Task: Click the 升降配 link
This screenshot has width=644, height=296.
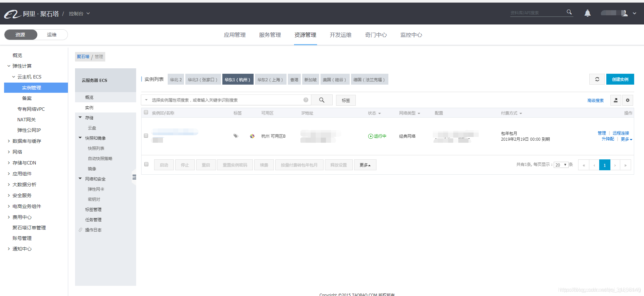Action: coord(608,139)
